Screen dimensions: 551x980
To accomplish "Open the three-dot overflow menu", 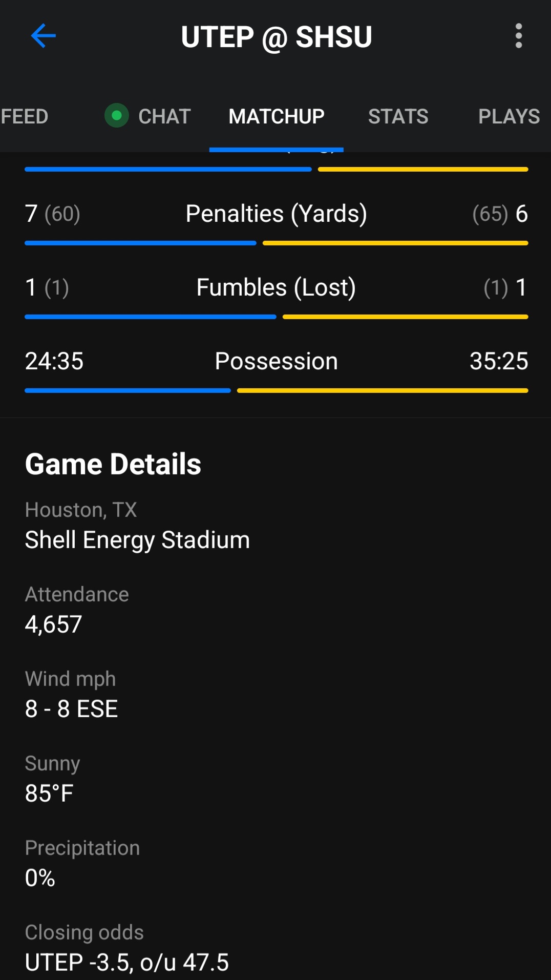I will pyautogui.click(x=518, y=36).
